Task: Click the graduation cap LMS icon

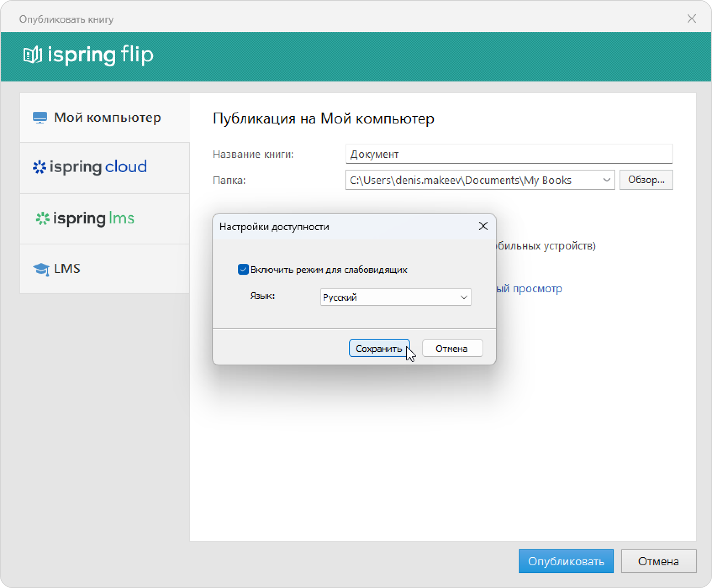Action: point(41,269)
